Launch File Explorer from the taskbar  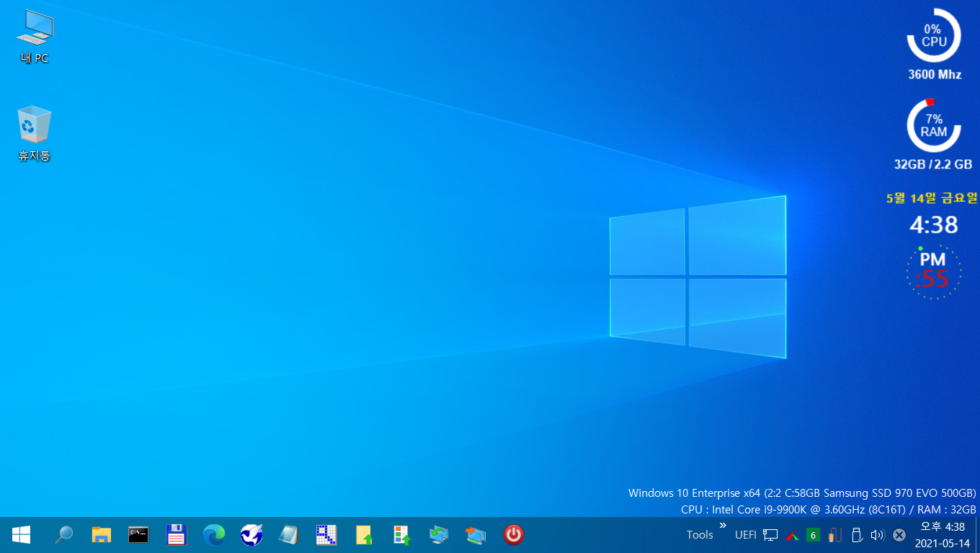[102, 534]
